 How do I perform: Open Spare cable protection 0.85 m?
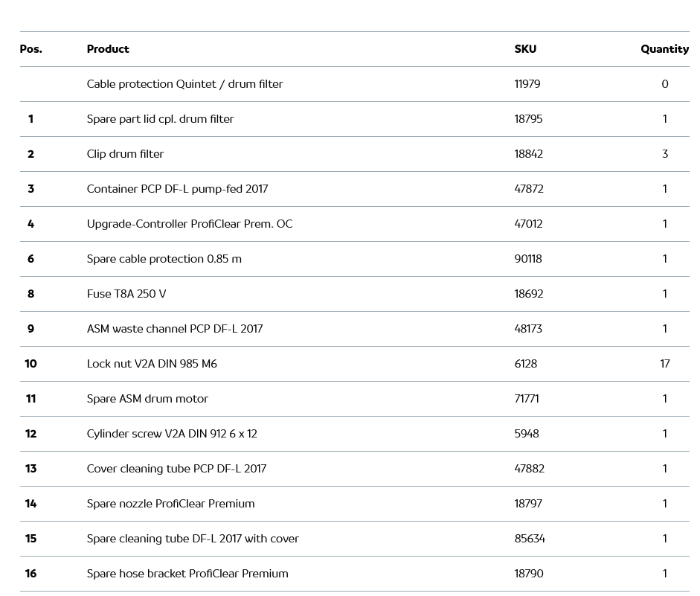tap(164, 259)
